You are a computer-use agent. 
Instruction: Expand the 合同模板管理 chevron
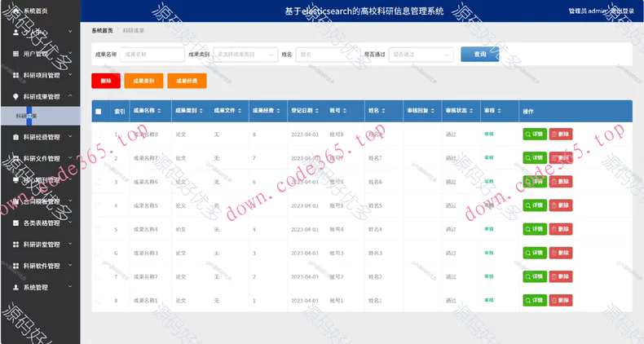70,201
